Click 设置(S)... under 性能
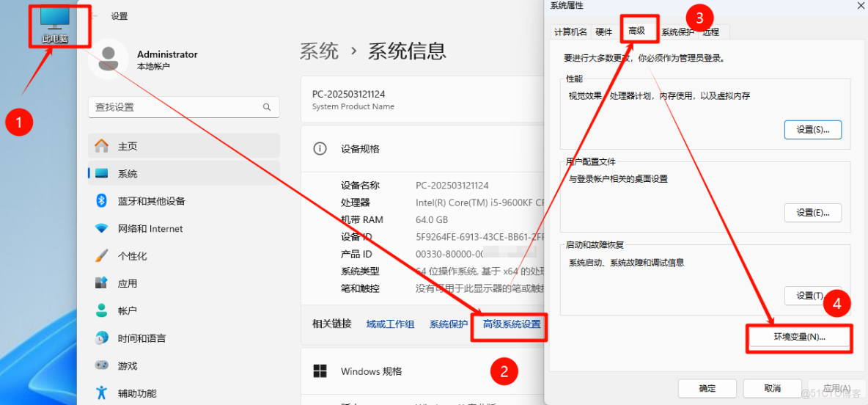Image resolution: width=868 pixels, height=405 pixels. [812, 129]
